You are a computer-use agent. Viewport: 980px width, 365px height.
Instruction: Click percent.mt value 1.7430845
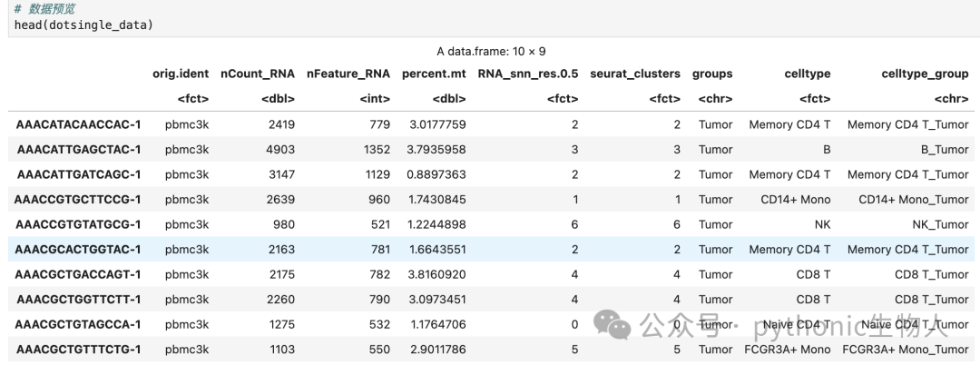(x=437, y=200)
